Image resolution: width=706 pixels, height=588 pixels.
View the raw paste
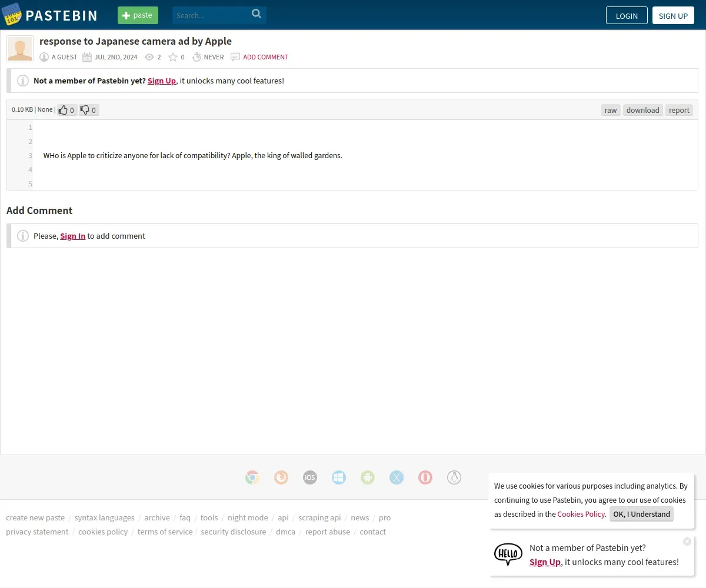(x=611, y=110)
